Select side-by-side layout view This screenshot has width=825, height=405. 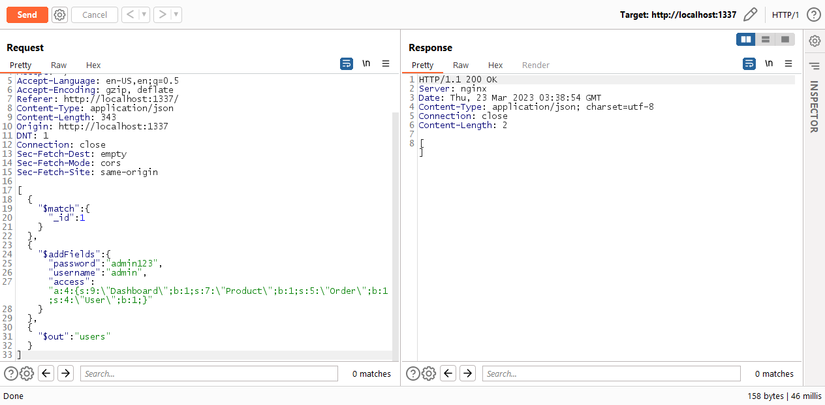click(x=746, y=39)
